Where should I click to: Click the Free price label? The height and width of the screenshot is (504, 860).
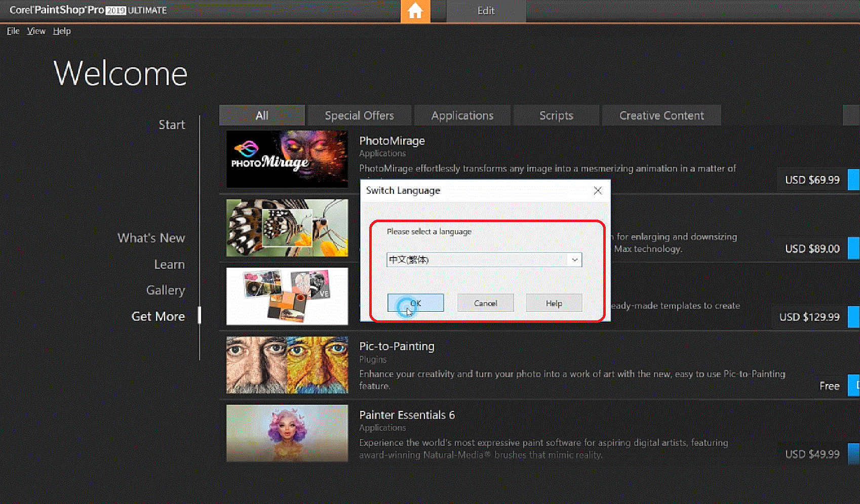click(830, 386)
